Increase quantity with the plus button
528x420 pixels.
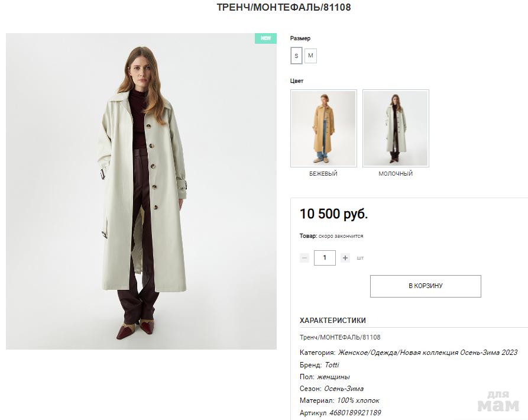[345, 258]
